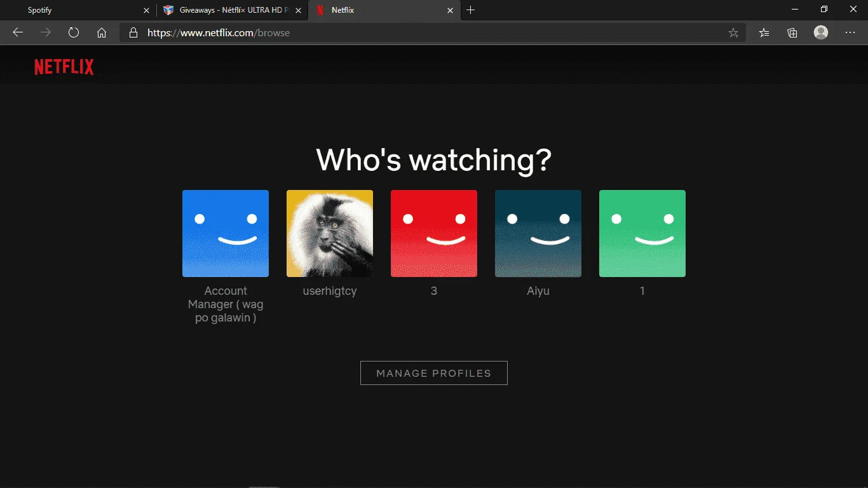
Task: Click the 'Aiyu' profile name
Action: 538,291
